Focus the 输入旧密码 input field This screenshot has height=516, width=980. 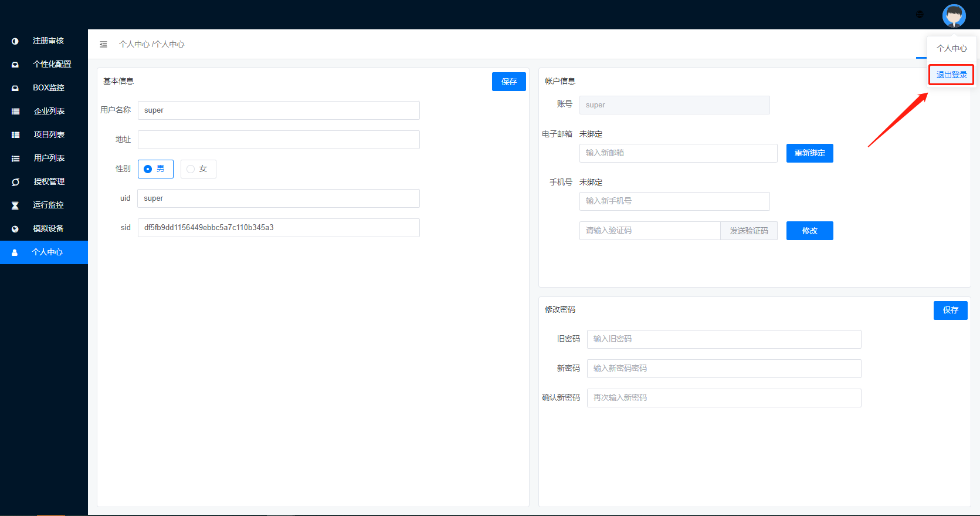point(724,339)
